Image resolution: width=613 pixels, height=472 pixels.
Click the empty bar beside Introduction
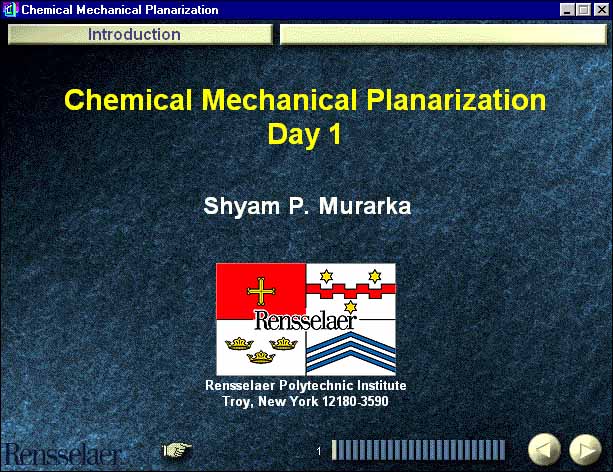(x=443, y=34)
